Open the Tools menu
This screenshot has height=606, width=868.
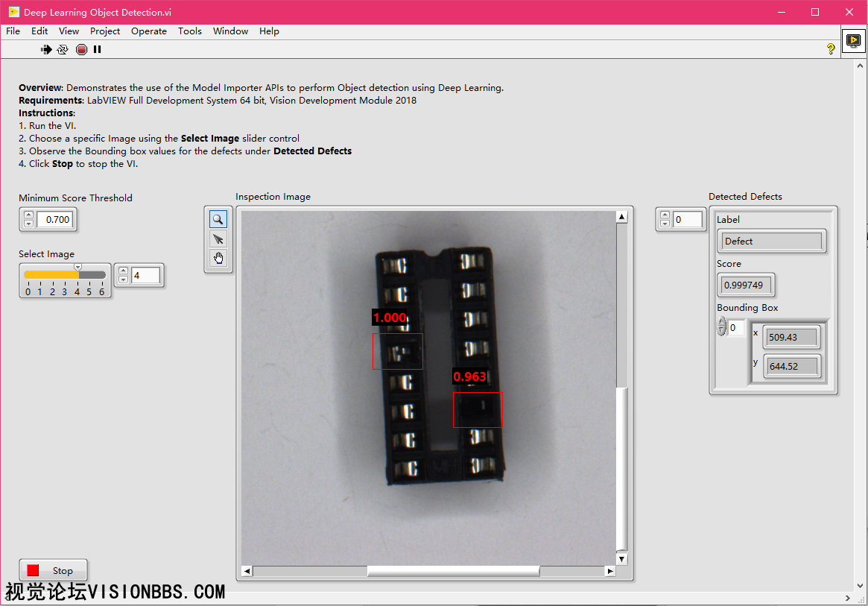(189, 31)
